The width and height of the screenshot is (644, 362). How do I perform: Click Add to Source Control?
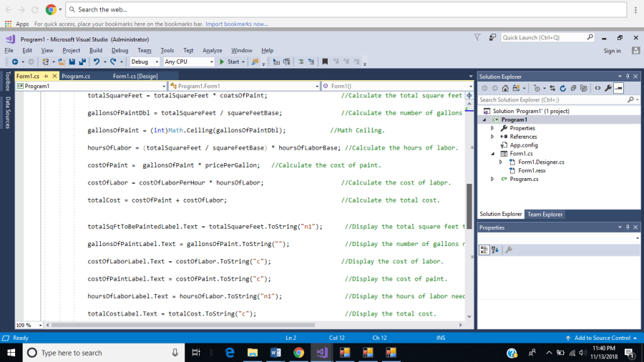coord(602,338)
